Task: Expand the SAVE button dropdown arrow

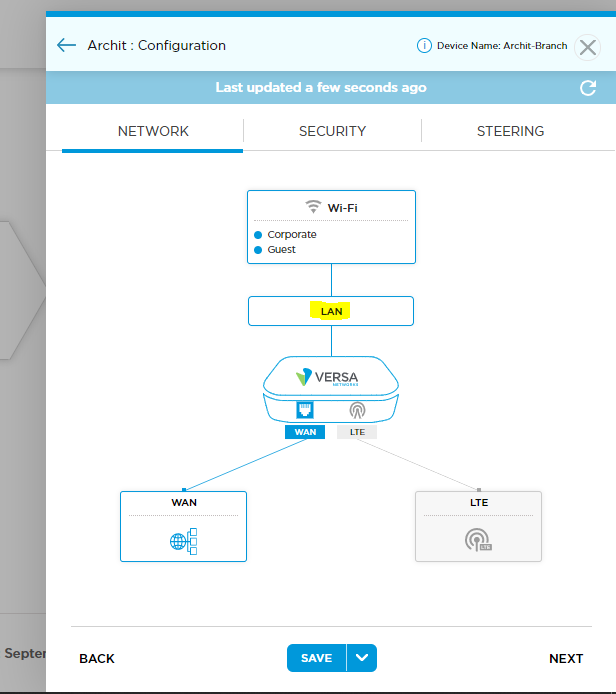Action: point(362,658)
